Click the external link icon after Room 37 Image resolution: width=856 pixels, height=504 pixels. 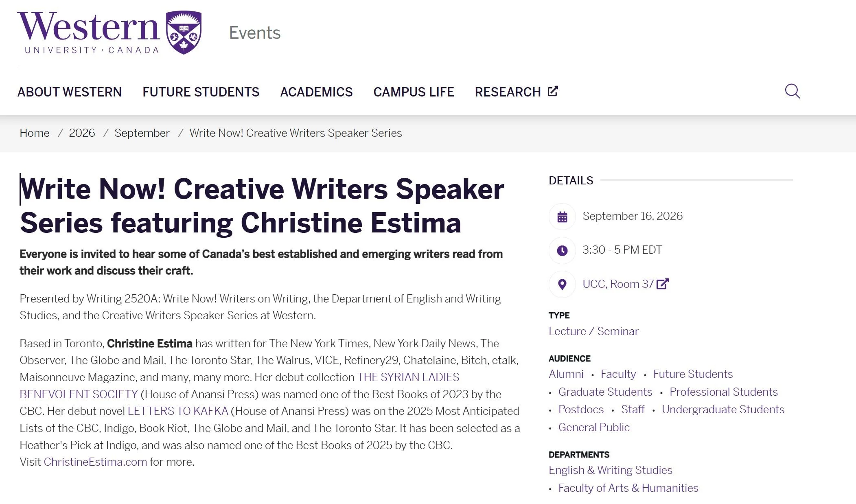point(663,283)
